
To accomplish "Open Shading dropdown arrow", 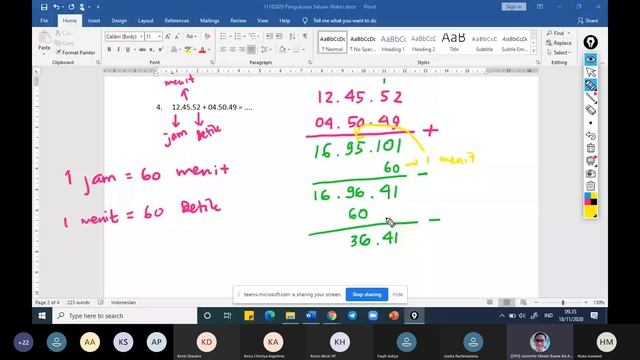I will coord(288,50).
